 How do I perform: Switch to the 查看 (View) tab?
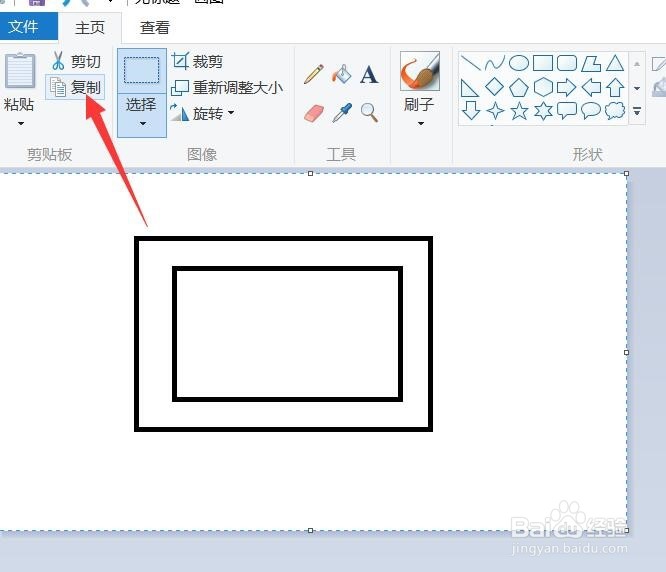155,28
